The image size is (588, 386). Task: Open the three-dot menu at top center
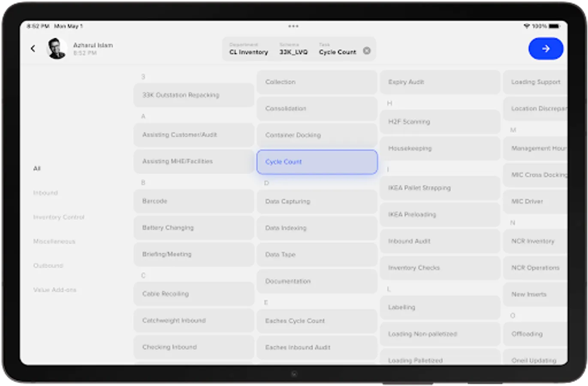click(x=293, y=26)
